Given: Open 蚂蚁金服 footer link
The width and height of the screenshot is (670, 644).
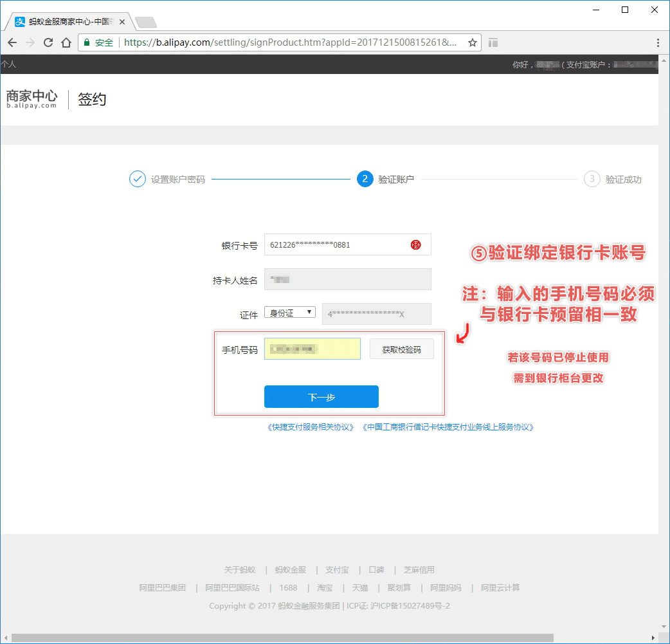Looking at the screenshot, I should click(291, 569).
